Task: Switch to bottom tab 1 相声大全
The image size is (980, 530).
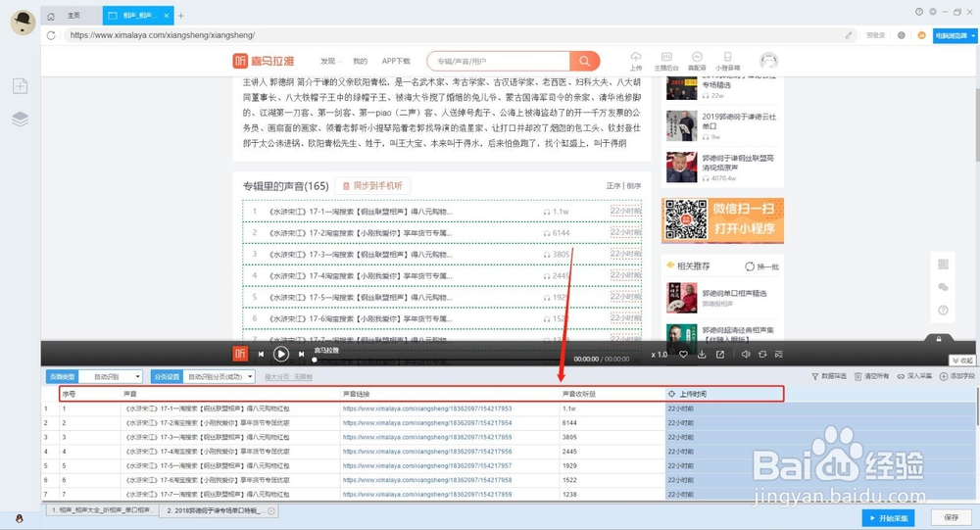Action: click(103, 510)
